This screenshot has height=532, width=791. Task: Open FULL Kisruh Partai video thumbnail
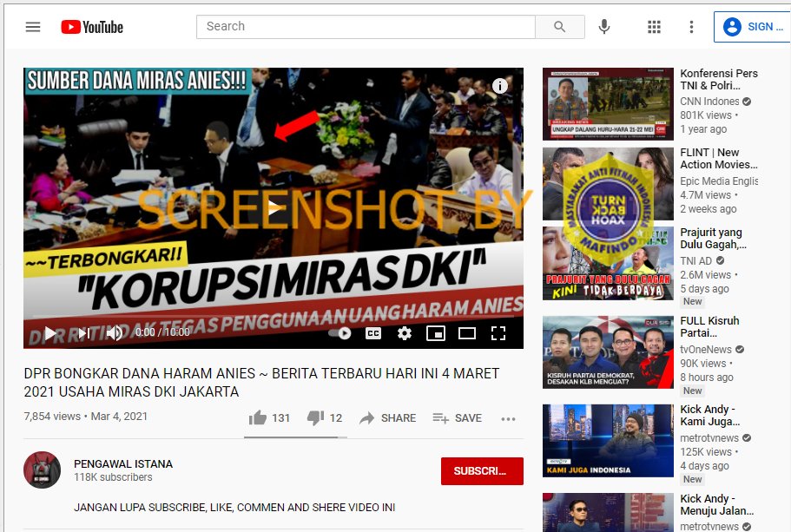point(608,352)
